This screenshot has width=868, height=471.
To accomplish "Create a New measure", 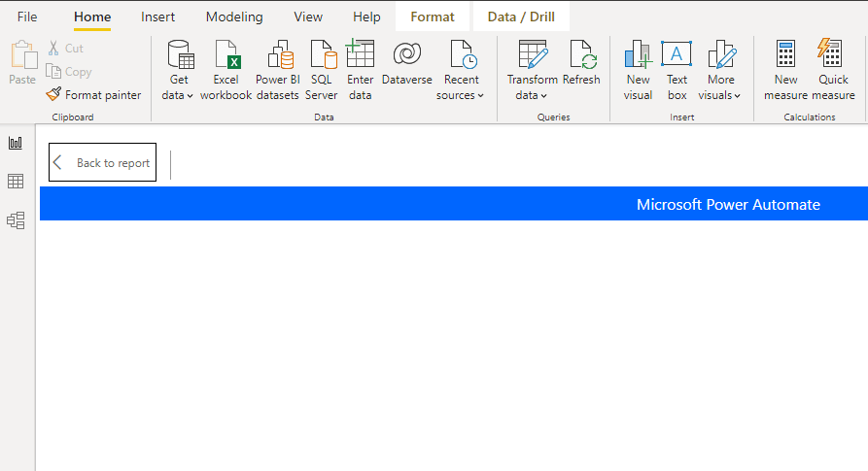I will (785, 70).
